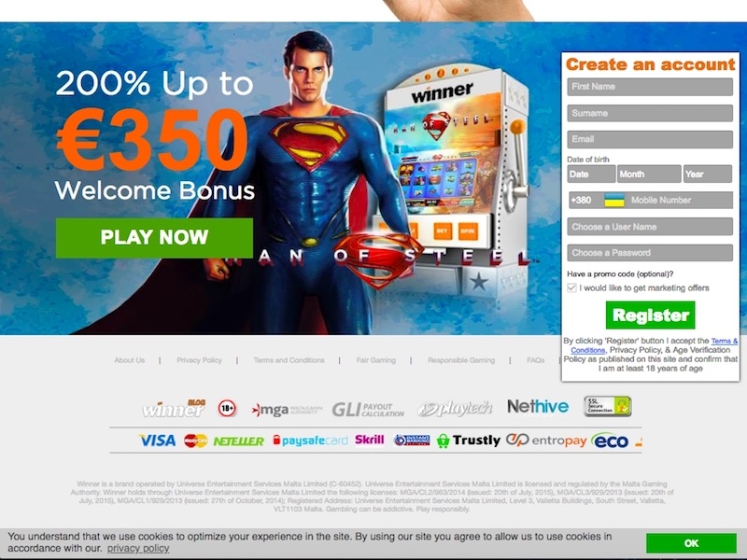Select the +380 Ukraine country code selector

pyautogui.click(x=597, y=201)
